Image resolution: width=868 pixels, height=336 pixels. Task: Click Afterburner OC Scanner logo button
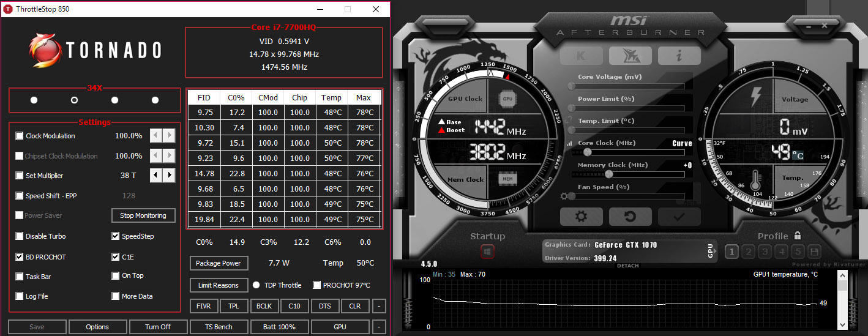click(630, 56)
